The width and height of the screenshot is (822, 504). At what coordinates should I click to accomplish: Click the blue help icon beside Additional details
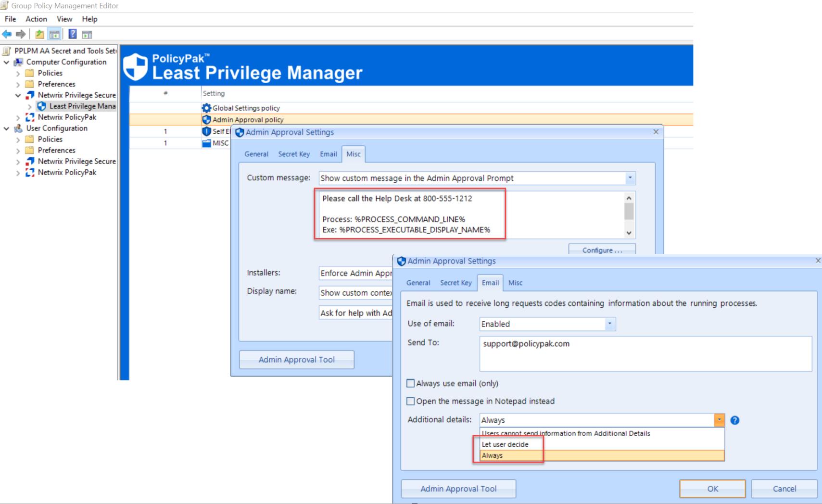point(734,420)
